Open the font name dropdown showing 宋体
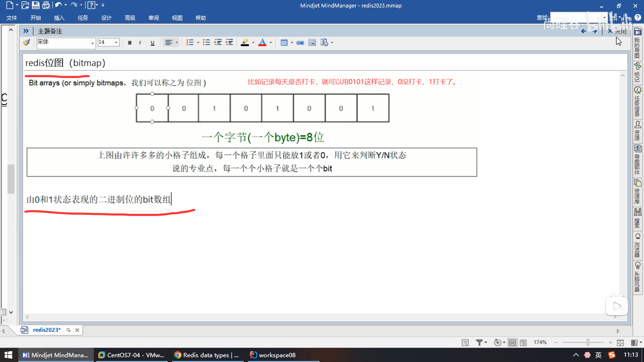This screenshot has height=362, width=644. click(x=92, y=43)
